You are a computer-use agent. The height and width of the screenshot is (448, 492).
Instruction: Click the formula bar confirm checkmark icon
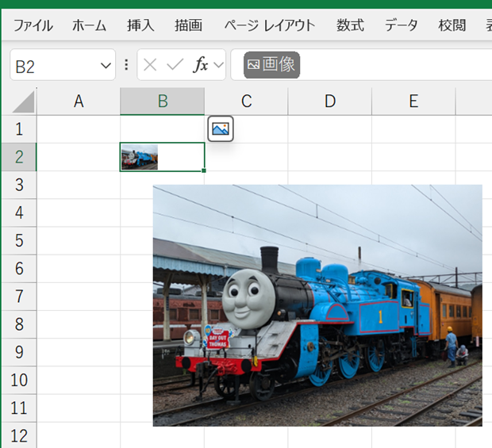click(x=175, y=65)
